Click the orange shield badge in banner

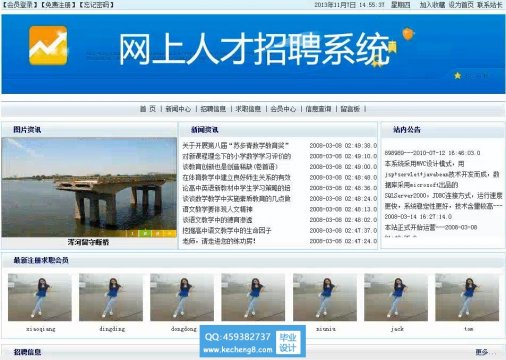pyautogui.click(x=408, y=34)
